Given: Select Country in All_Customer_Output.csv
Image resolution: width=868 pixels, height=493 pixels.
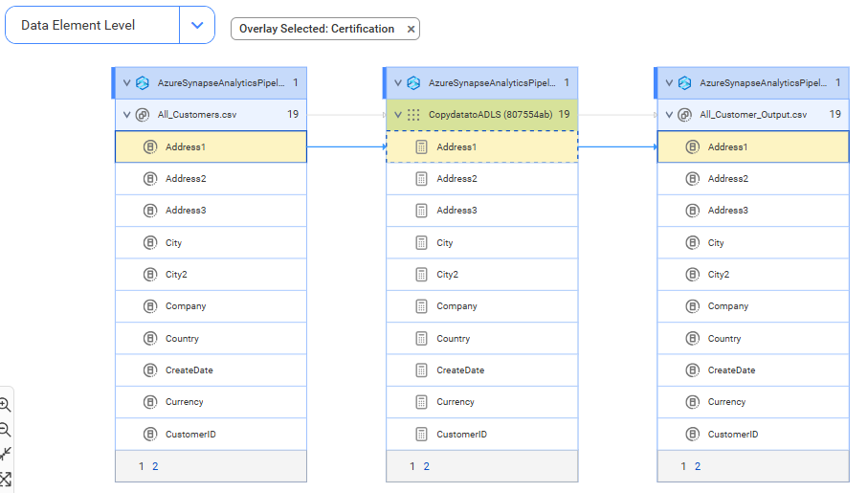Looking at the screenshot, I should tap(753, 339).
